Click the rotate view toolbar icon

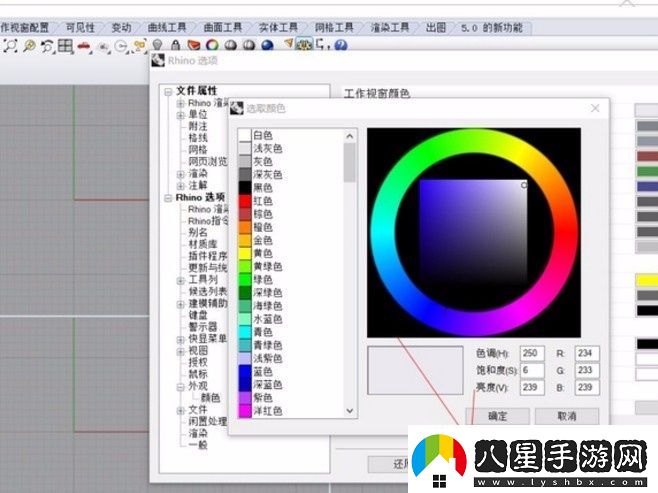point(47,45)
